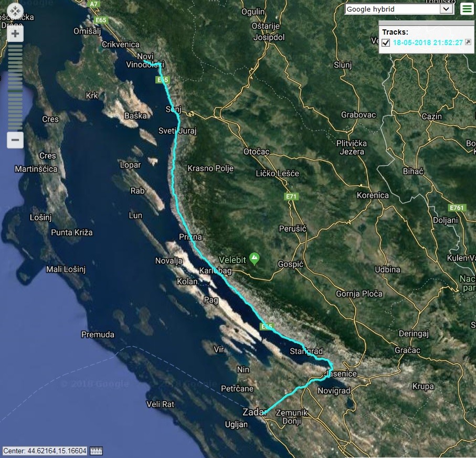The height and width of the screenshot is (458, 476).
Task: Open track in new window arrow icon
Action: 468,42
